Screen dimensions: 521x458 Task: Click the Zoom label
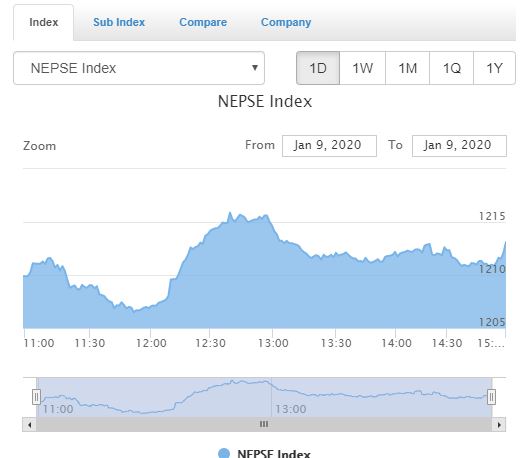click(39, 146)
